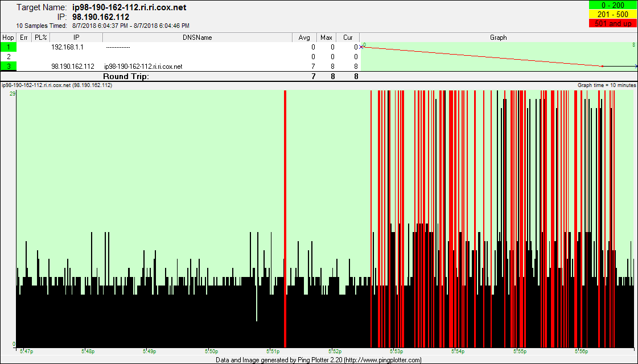The height and width of the screenshot is (364, 638).
Task: Click the Err column header
Action: [24, 38]
